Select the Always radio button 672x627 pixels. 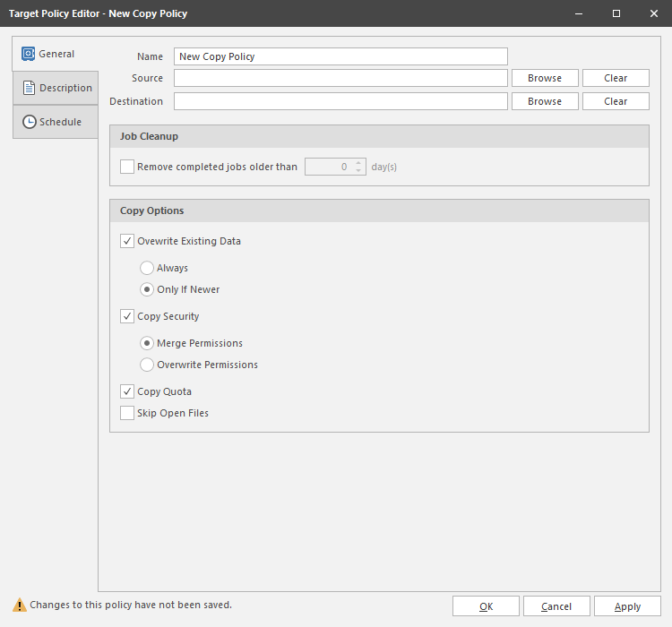(x=147, y=268)
